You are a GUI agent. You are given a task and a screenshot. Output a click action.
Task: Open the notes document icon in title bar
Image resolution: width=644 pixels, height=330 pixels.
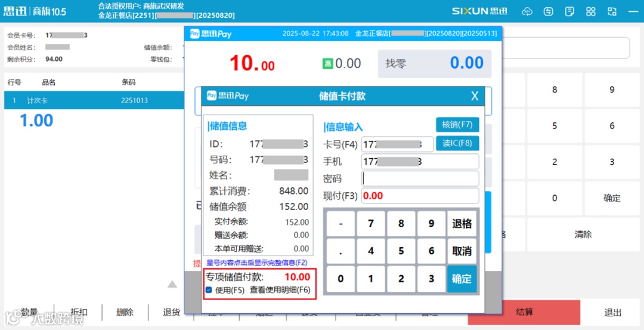click(x=569, y=11)
